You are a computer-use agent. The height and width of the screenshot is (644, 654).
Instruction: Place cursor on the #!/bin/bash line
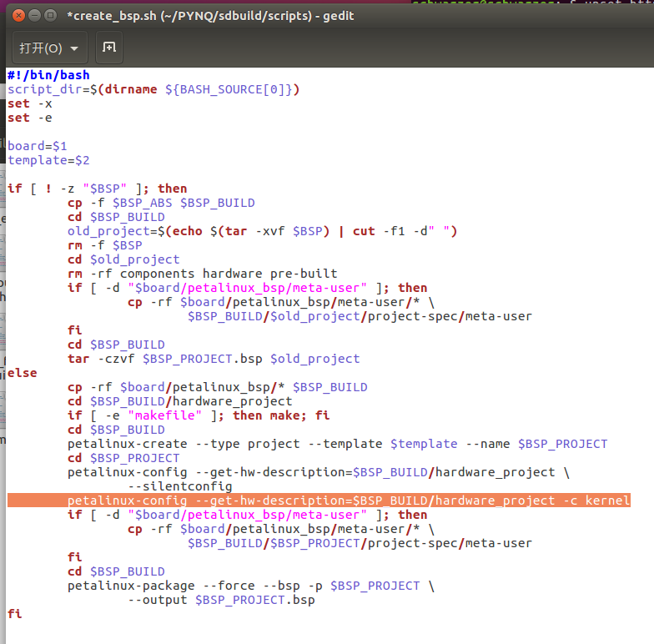48,75
